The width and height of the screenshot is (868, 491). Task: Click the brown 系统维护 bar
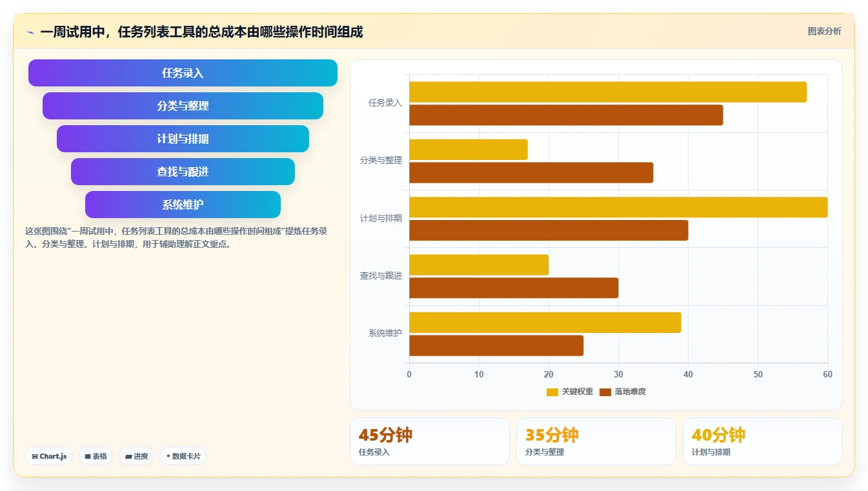click(x=496, y=346)
